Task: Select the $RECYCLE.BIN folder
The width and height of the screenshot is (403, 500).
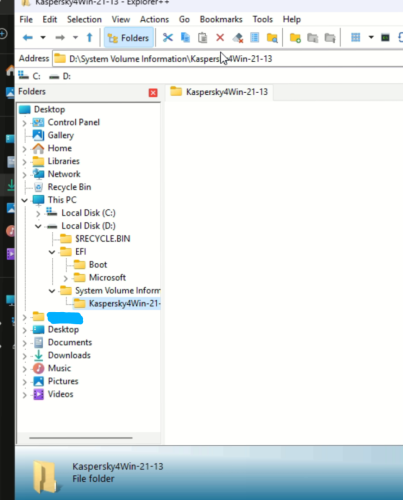Action: click(x=102, y=239)
